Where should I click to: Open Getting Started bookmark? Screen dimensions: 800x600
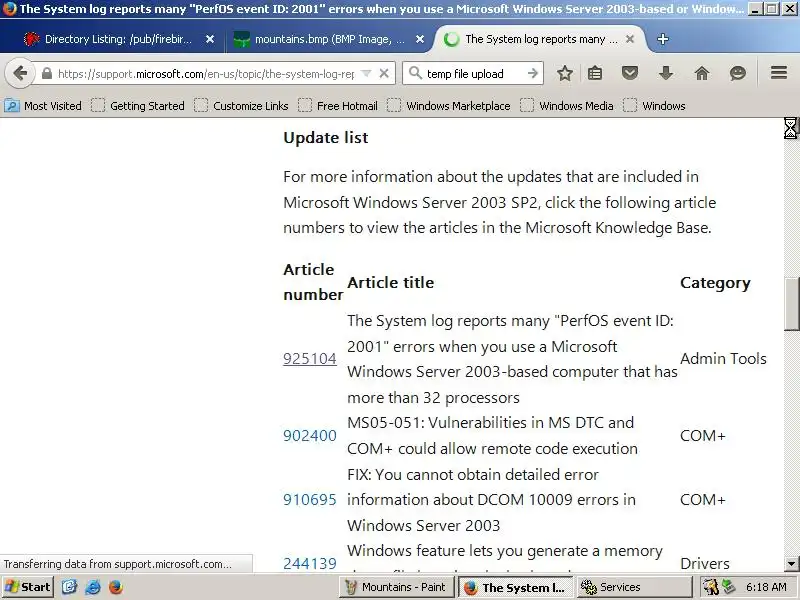(x=138, y=106)
